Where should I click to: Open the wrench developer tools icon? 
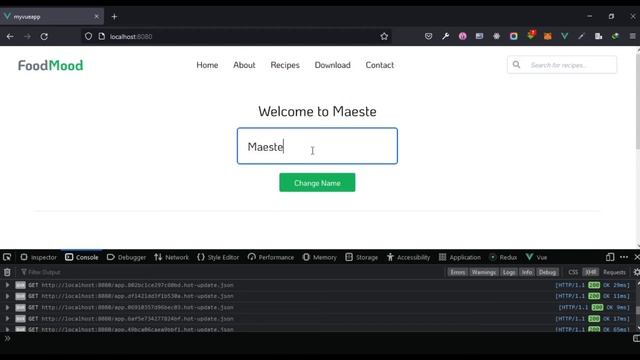coord(445,36)
